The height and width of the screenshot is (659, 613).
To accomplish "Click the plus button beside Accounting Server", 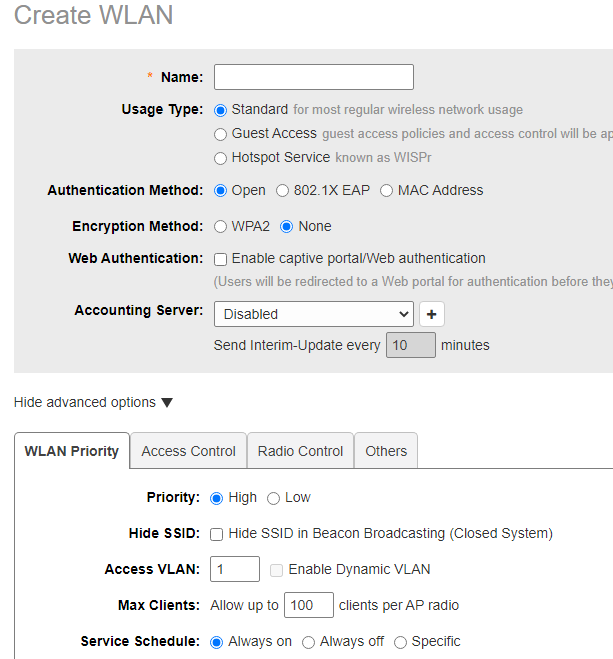I will tap(431, 314).
